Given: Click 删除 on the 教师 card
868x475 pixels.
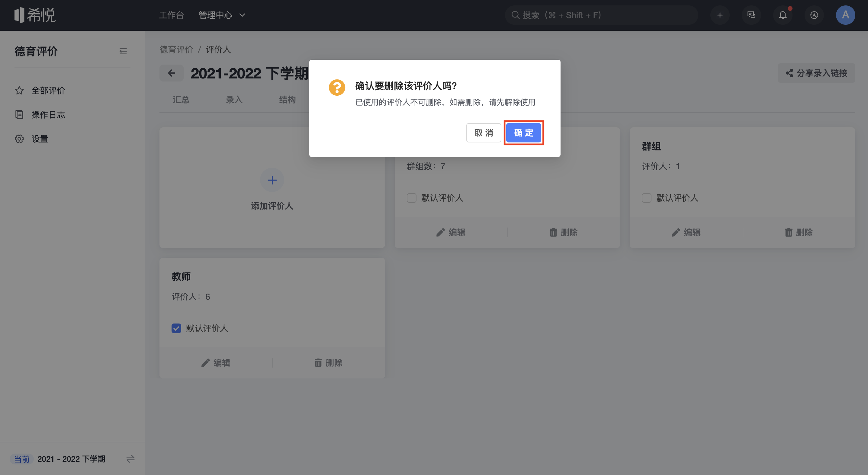Looking at the screenshot, I should point(328,362).
